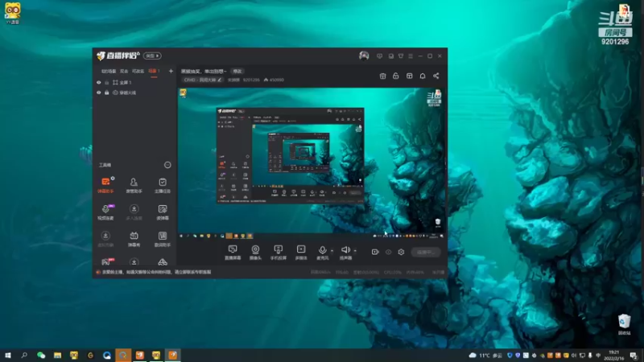This screenshot has width=644, height=362.
Task: Open the 多人连麦 tool
Action: pos(134,212)
